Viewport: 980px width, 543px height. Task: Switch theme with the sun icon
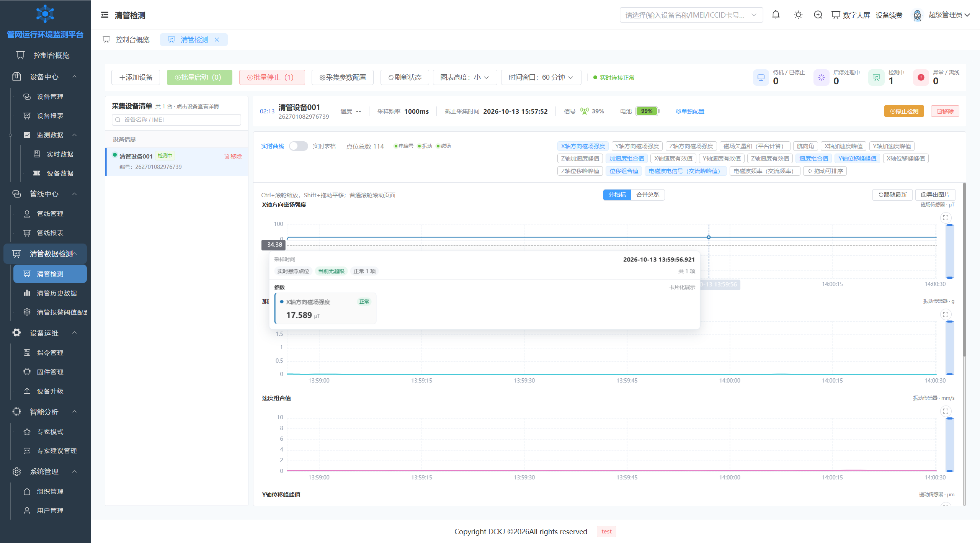(x=798, y=15)
